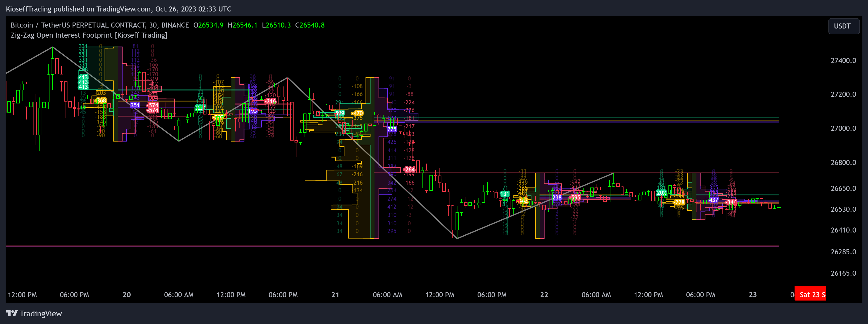Click the 26165.0 price axis label
The width and height of the screenshot is (868, 324).
pos(843,273)
